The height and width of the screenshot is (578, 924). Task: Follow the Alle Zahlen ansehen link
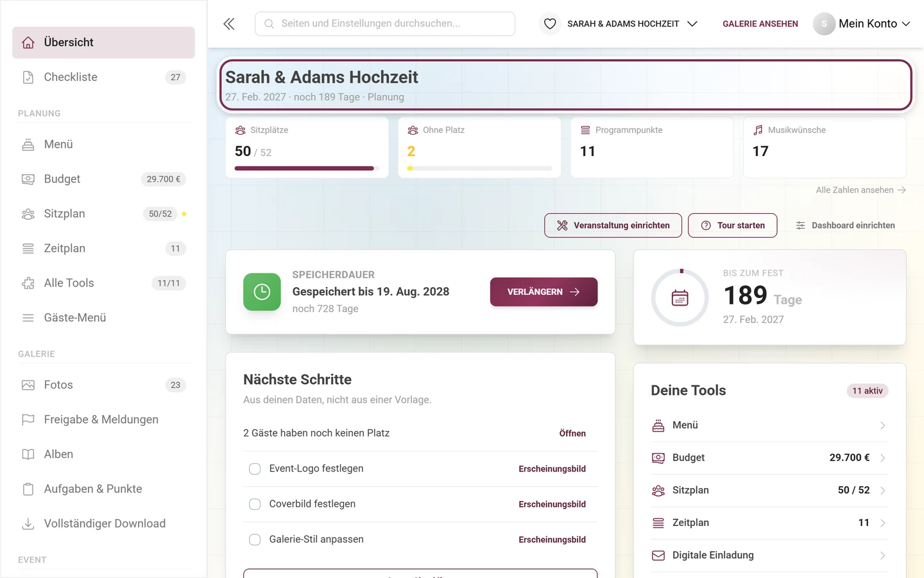[860, 190]
